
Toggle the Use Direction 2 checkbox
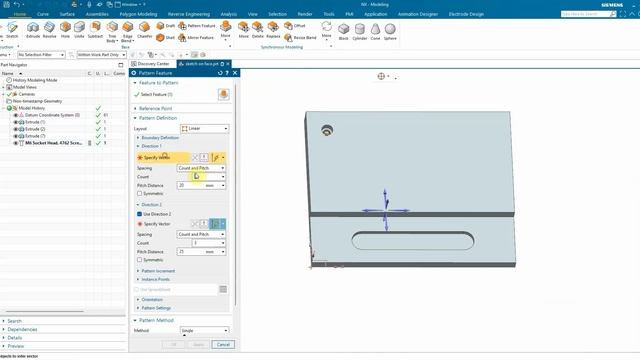(x=140, y=214)
